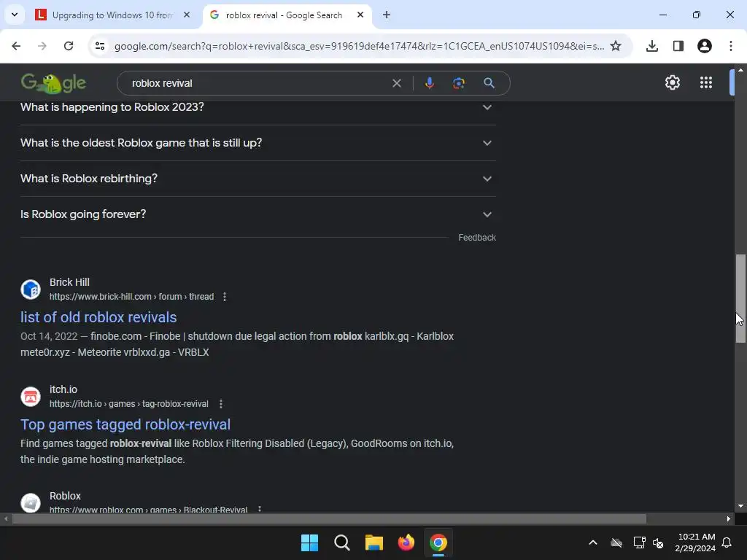Show hidden system tray icons
The width and height of the screenshot is (747, 560).
[593, 542]
